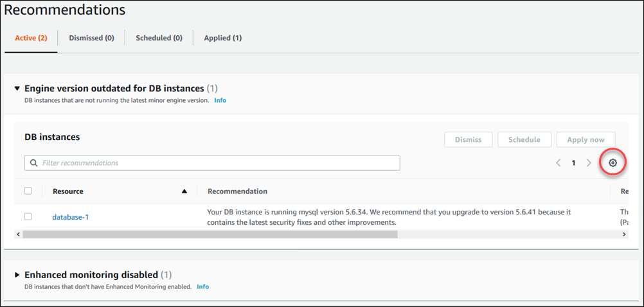644x307 pixels.
Task: Expand Enhanced monitoring disabled section
Action: coord(17,275)
